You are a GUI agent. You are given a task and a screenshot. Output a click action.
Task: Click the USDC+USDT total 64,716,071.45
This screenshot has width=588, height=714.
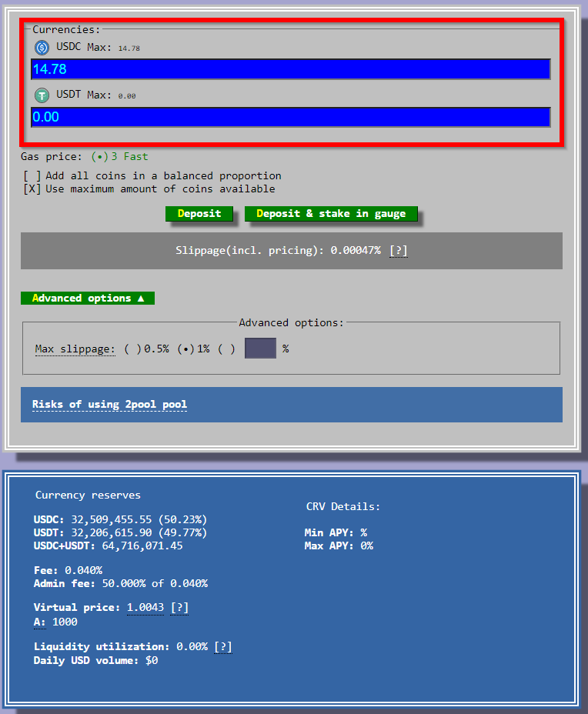point(142,546)
